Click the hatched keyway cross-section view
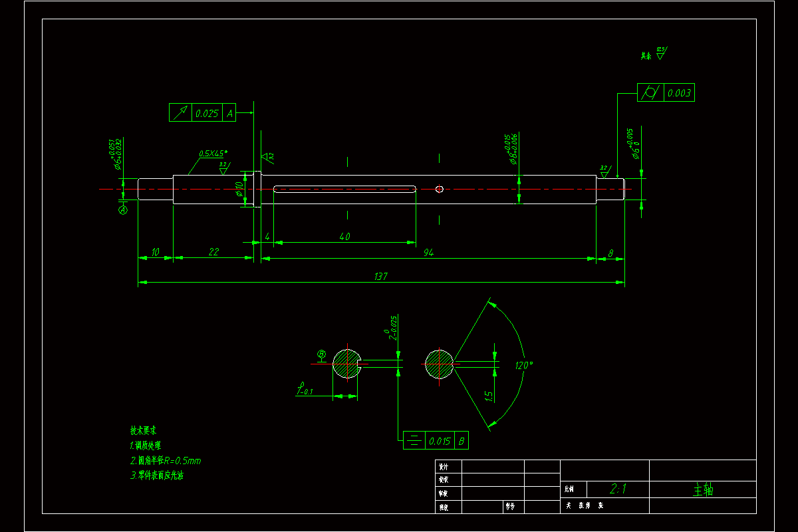Viewport: 798px width, 532px height. pyautogui.click(x=346, y=364)
